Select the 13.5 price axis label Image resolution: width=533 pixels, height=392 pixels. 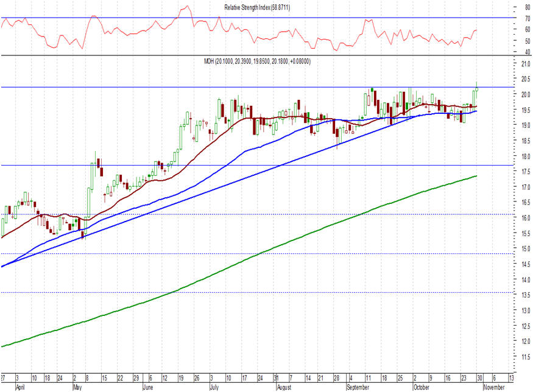click(x=526, y=295)
